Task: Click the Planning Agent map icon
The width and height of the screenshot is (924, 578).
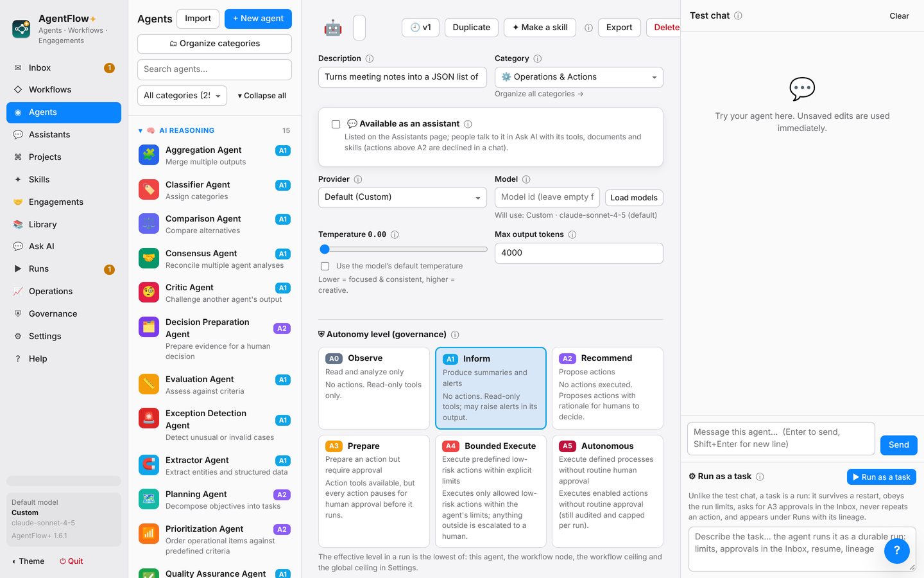Action: tap(149, 500)
